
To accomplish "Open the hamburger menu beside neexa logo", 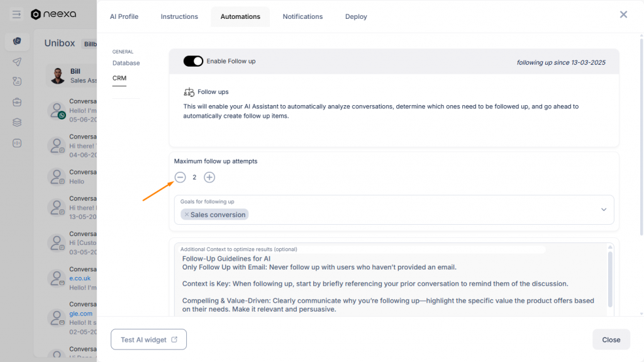I will [x=16, y=14].
